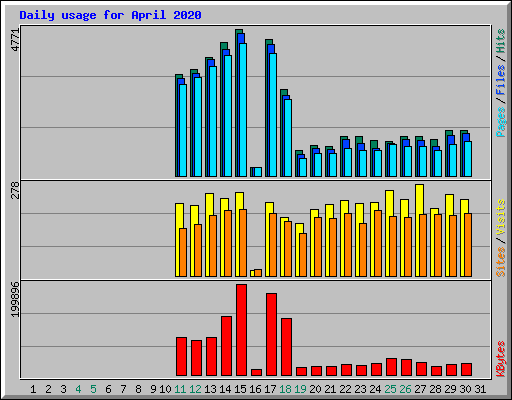This screenshot has height=400, width=512.
Task: Select the orange Sites bar for day 19
Action: (303, 255)
